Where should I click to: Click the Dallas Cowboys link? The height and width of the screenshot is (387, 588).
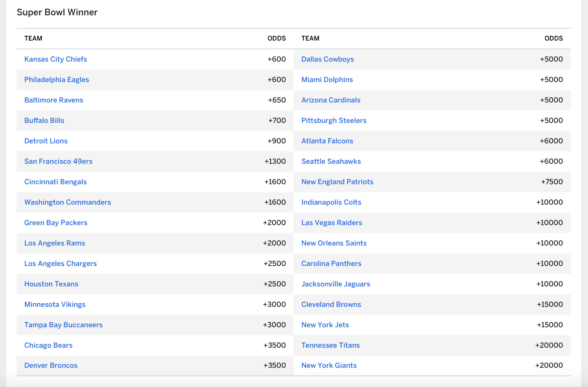[328, 59]
